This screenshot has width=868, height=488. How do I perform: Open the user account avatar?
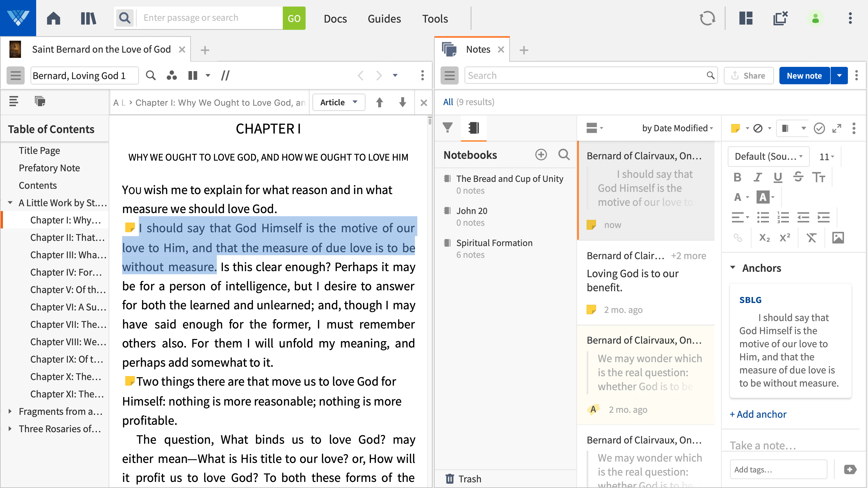815,18
